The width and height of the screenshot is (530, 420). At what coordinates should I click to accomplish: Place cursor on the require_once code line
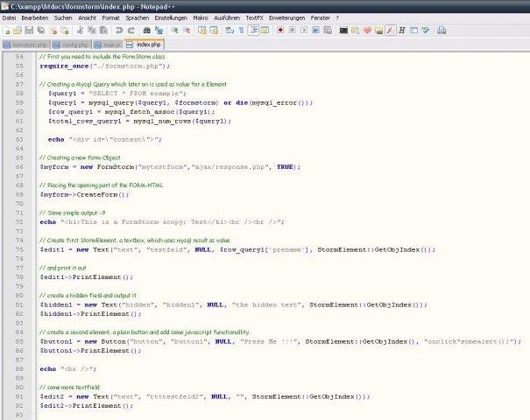pos(105,66)
